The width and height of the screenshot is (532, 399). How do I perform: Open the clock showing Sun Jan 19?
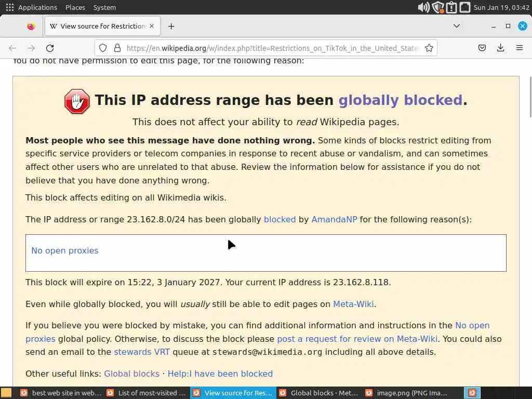pos(501,7)
